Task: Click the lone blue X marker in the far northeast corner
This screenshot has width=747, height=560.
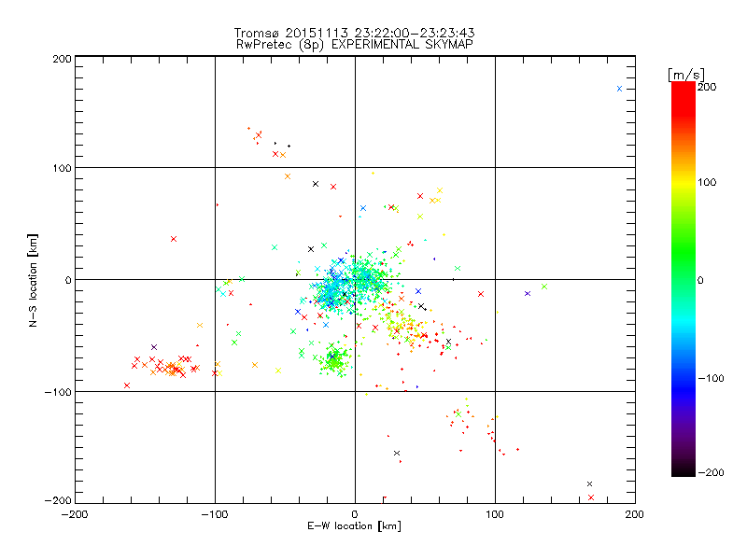Action: (x=619, y=89)
